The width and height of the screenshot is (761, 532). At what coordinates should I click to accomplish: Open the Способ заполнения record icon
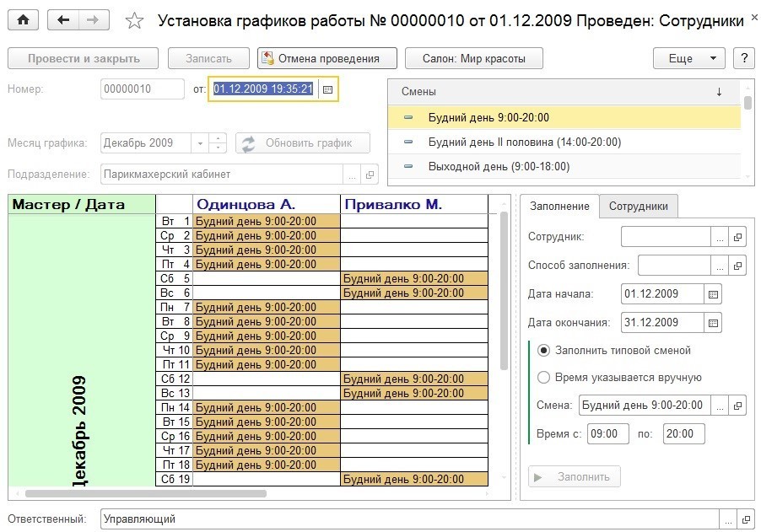click(x=737, y=266)
